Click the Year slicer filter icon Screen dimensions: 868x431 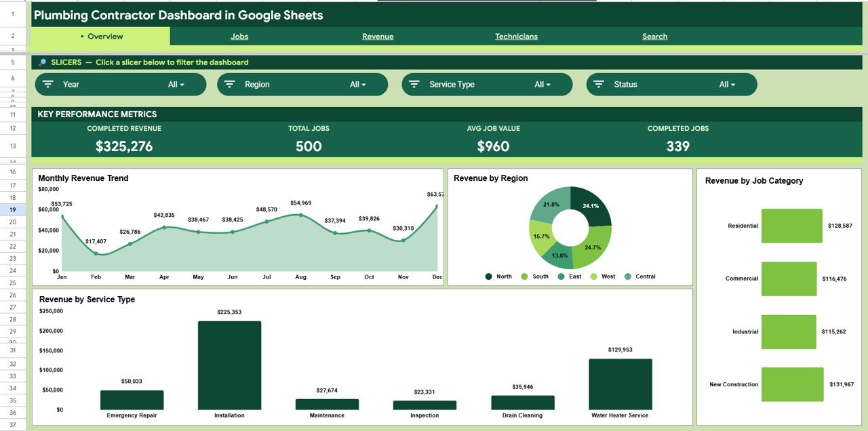tap(48, 84)
